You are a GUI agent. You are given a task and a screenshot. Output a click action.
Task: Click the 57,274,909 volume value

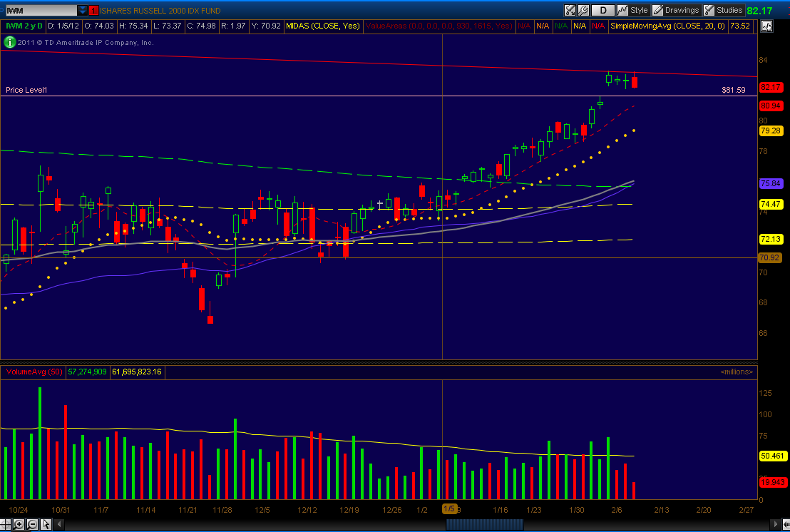pos(87,372)
